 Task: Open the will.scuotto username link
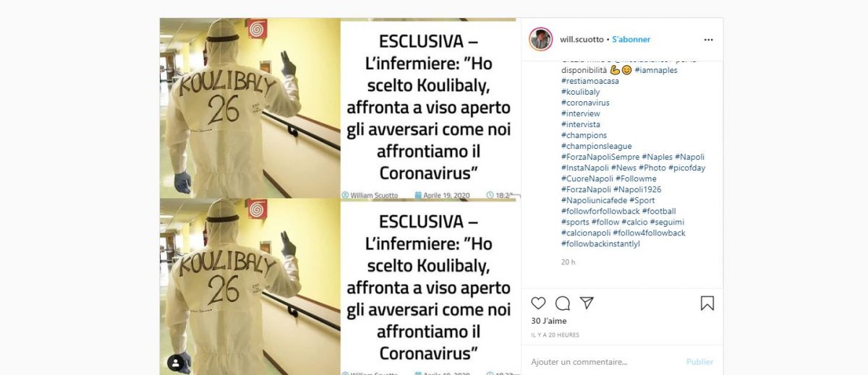coord(582,40)
